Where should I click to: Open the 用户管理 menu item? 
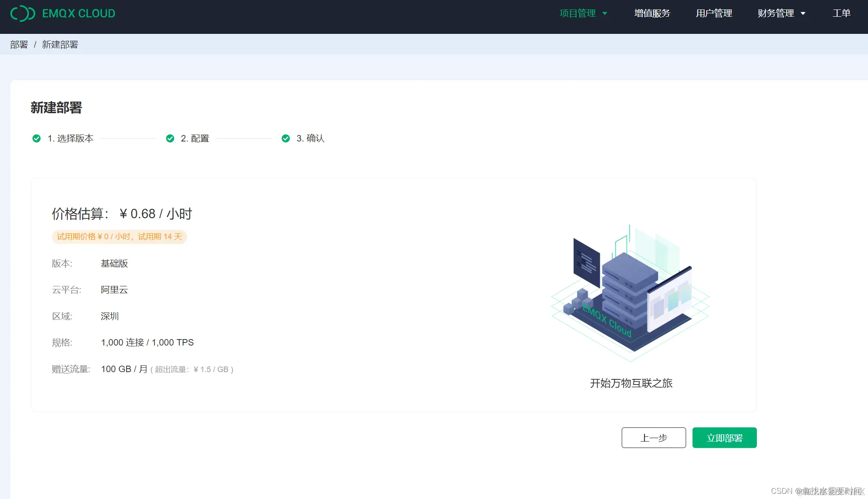(714, 13)
